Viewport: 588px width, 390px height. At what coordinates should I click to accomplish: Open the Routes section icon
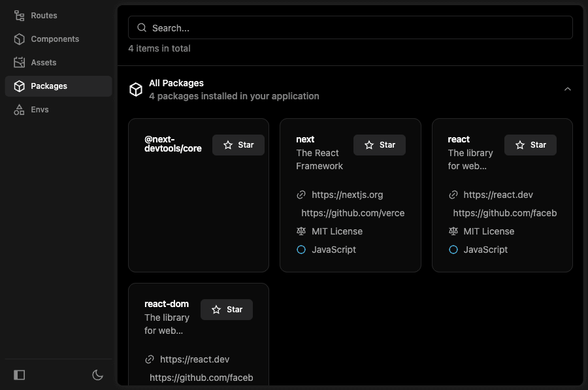coord(19,16)
